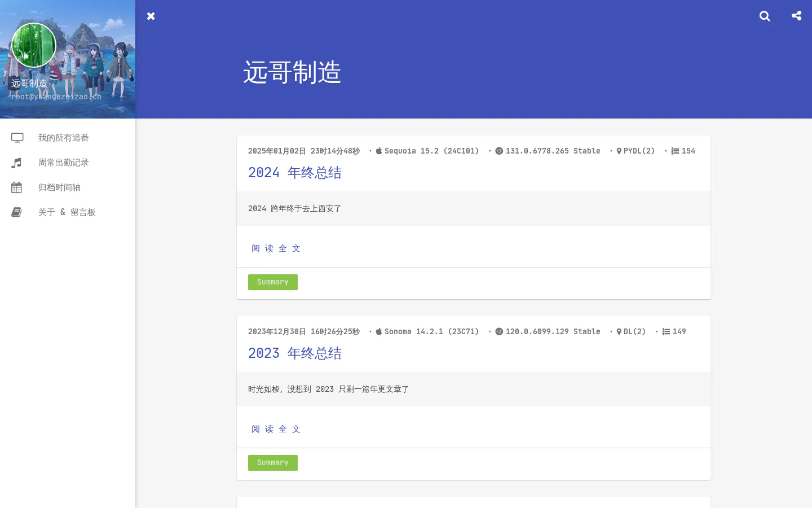
Task: Go to 周常出勤记录 page
Action: point(68,163)
